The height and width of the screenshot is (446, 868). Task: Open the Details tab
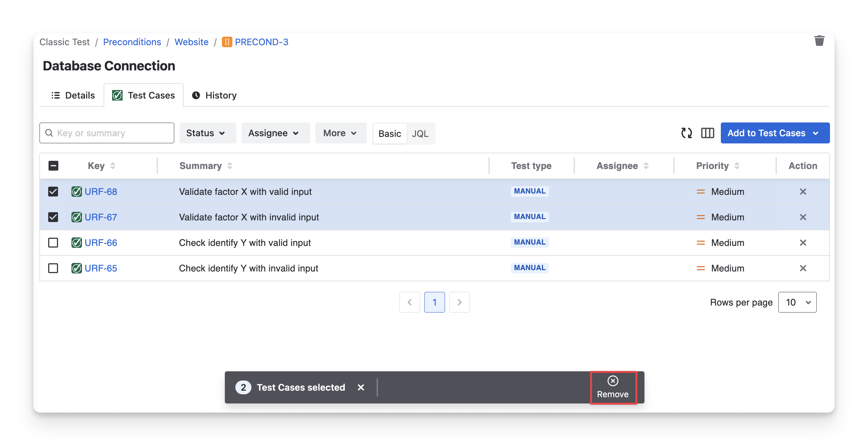[73, 95]
